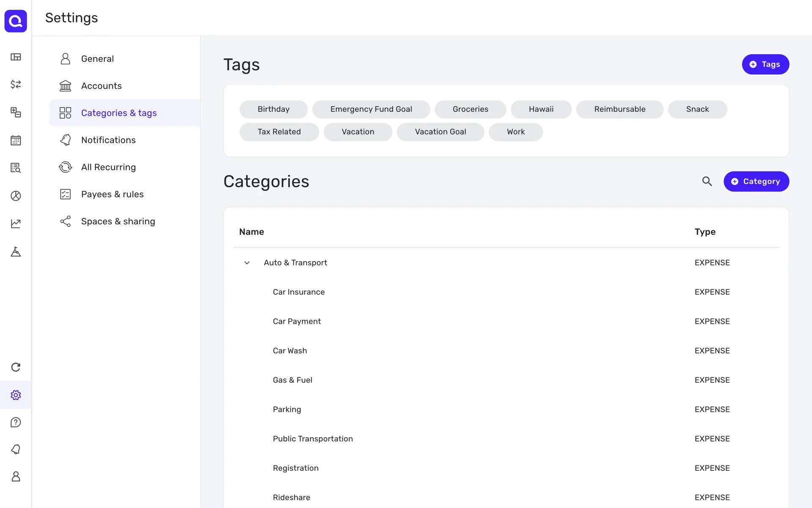Select the Emergency Fund Goal tag chip
812x508 pixels.
click(371, 109)
